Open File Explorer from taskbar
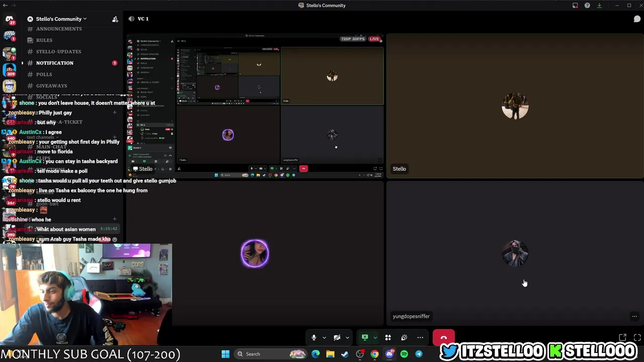 pyautogui.click(x=330, y=354)
